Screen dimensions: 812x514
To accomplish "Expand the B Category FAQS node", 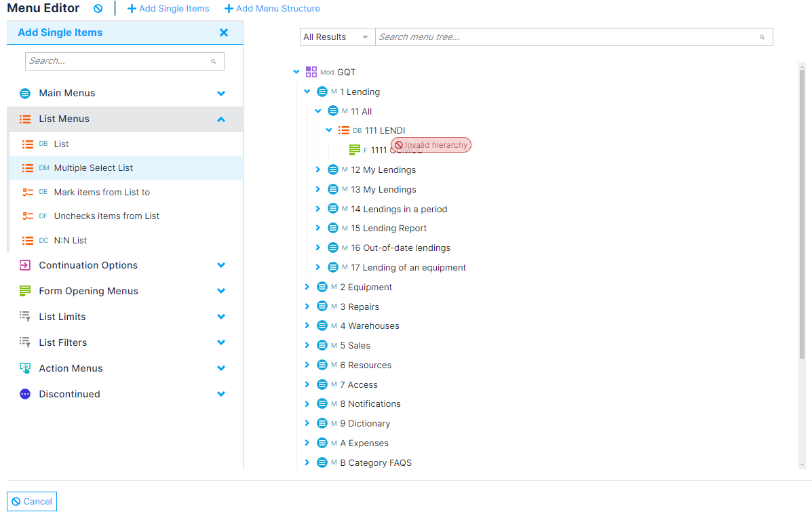I will 307,462.
